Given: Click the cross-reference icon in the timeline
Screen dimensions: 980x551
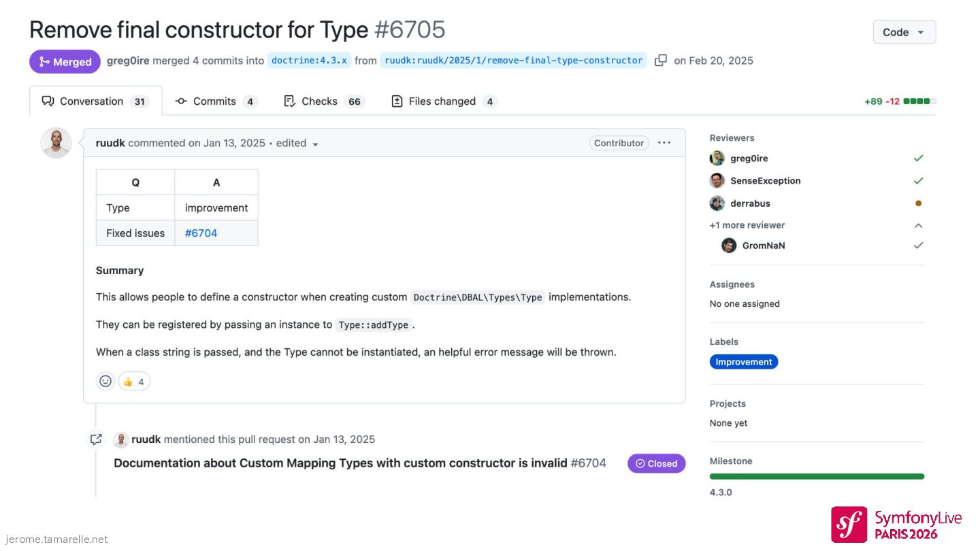Looking at the screenshot, I should (96, 439).
